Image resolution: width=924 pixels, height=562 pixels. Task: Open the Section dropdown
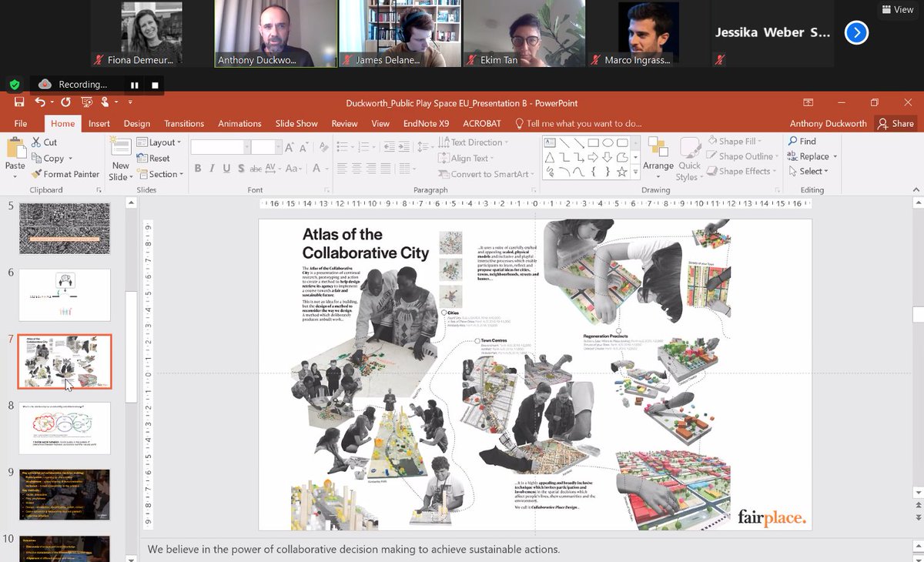pos(159,174)
